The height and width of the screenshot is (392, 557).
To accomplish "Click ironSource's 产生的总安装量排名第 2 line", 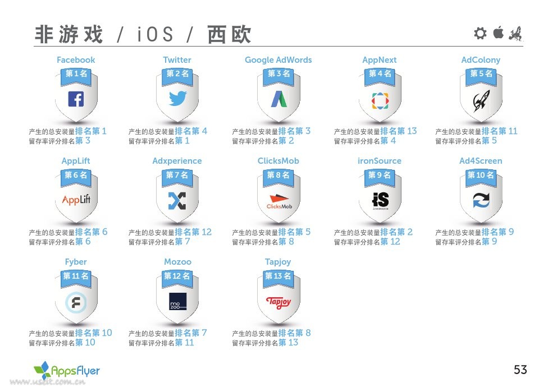I will click(x=373, y=232).
